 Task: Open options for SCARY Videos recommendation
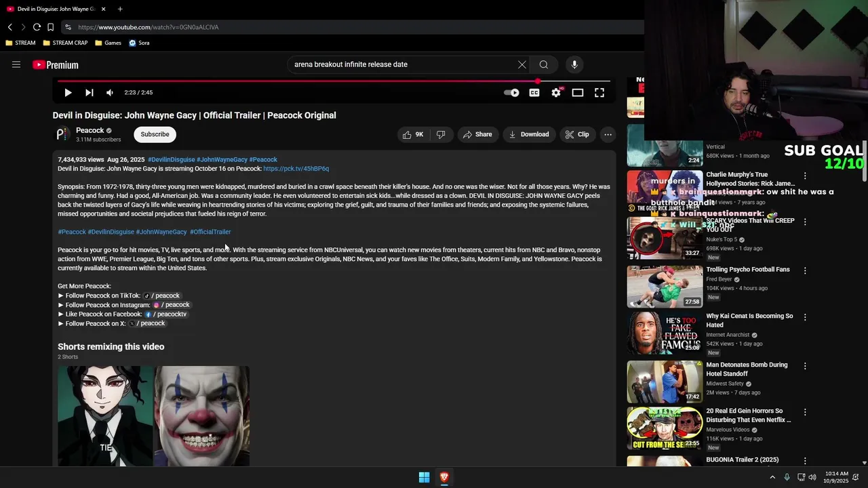point(805,222)
